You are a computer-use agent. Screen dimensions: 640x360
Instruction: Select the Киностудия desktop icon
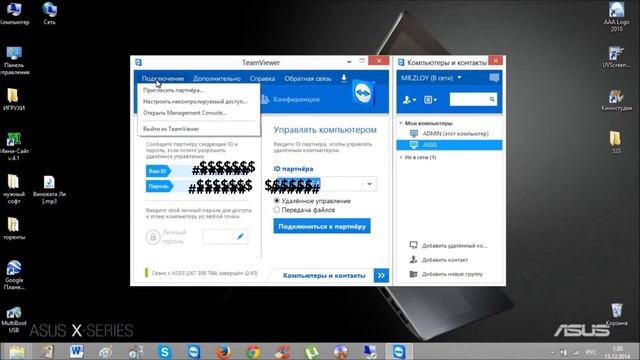[616, 100]
